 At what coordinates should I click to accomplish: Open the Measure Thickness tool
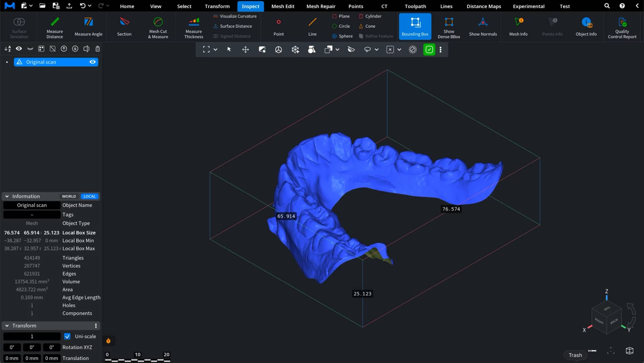click(194, 28)
